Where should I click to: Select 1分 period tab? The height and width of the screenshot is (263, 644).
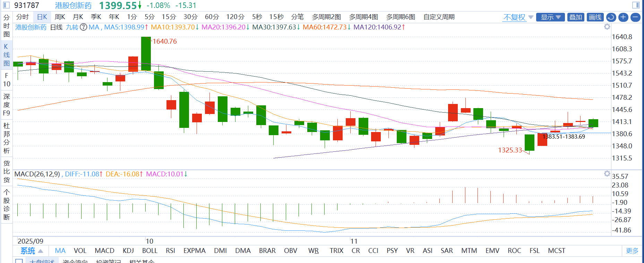point(132,17)
